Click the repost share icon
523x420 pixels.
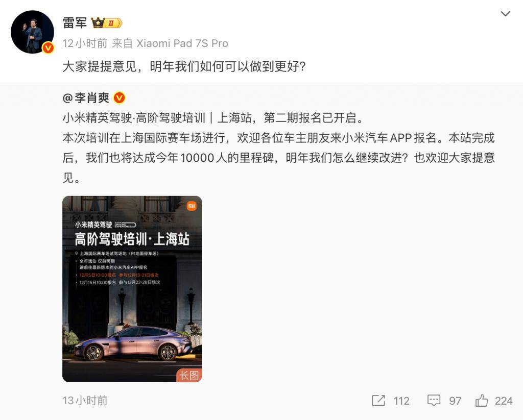[378, 401]
